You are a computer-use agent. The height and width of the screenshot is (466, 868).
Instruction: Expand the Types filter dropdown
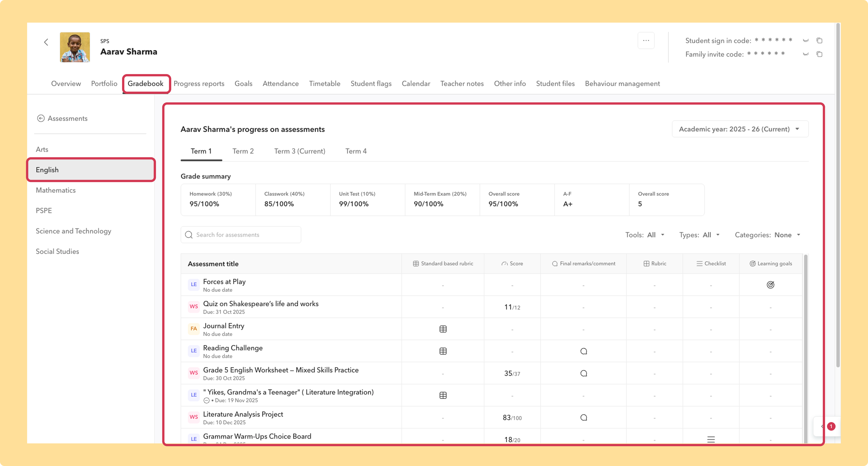[699, 235]
